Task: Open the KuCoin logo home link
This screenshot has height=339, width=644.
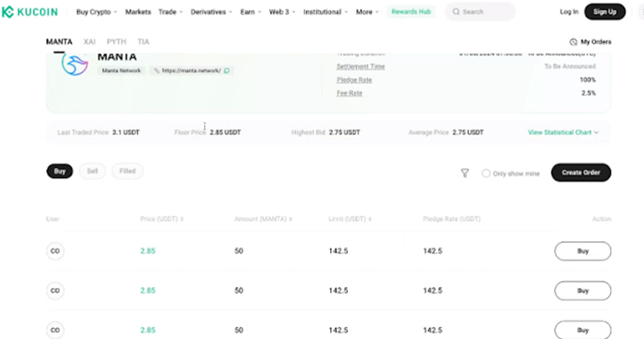Action: [30, 12]
